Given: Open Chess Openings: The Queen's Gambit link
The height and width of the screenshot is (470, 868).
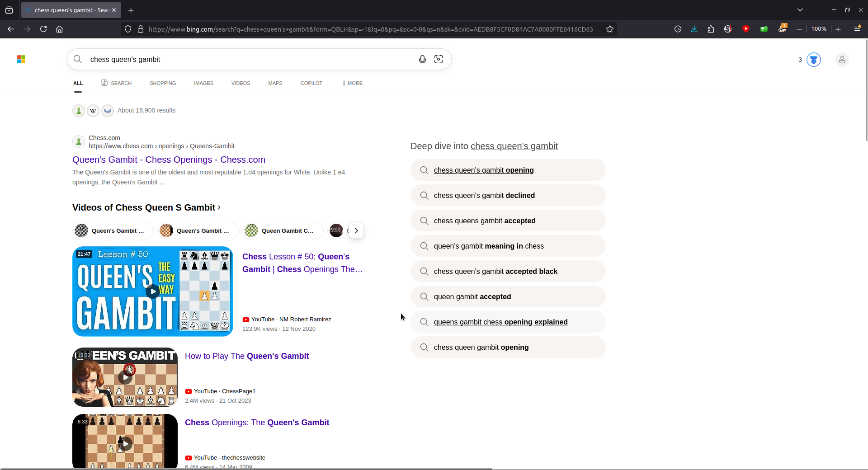Looking at the screenshot, I should (x=257, y=423).
